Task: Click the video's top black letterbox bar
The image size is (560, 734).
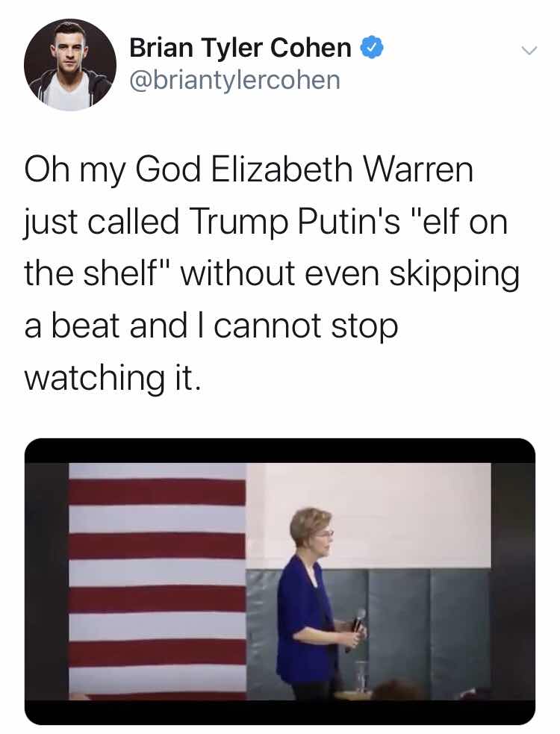Action: point(280,451)
